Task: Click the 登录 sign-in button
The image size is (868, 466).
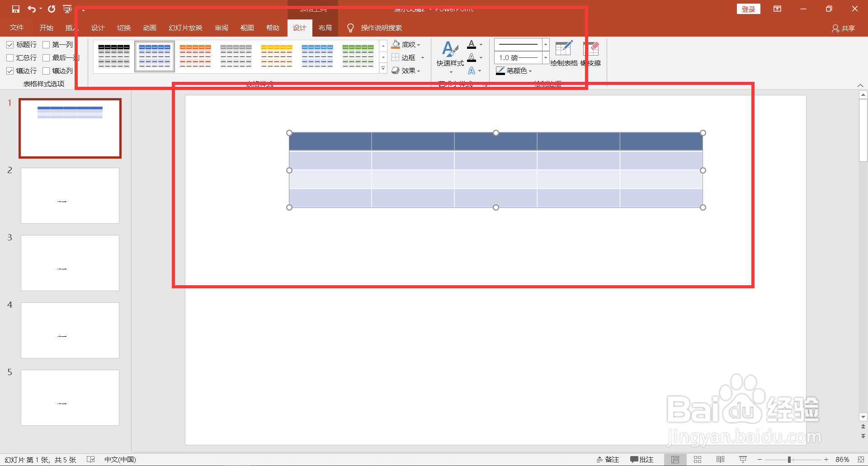Action: coord(749,9)
